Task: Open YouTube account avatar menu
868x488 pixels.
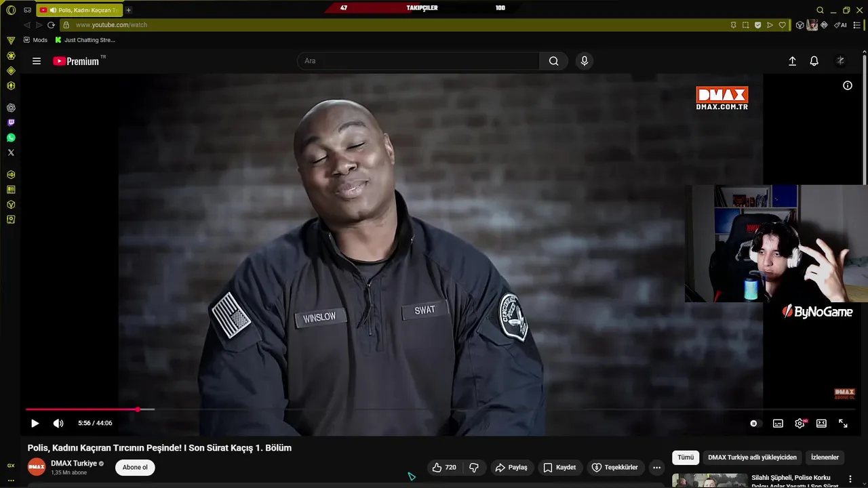Action: pos(840,61)
